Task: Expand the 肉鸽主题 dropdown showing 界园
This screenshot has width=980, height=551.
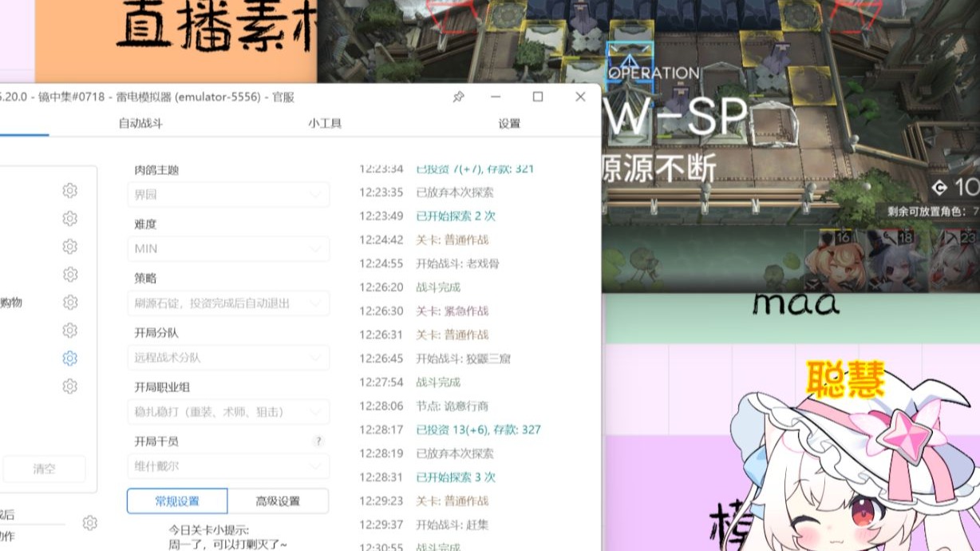Action: 228,194
